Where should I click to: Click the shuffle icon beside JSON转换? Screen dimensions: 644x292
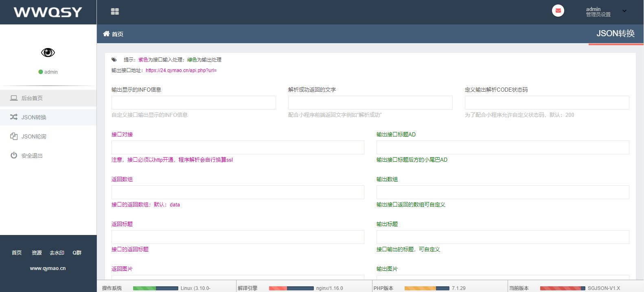pyautogui.click(x=14, y=117)
